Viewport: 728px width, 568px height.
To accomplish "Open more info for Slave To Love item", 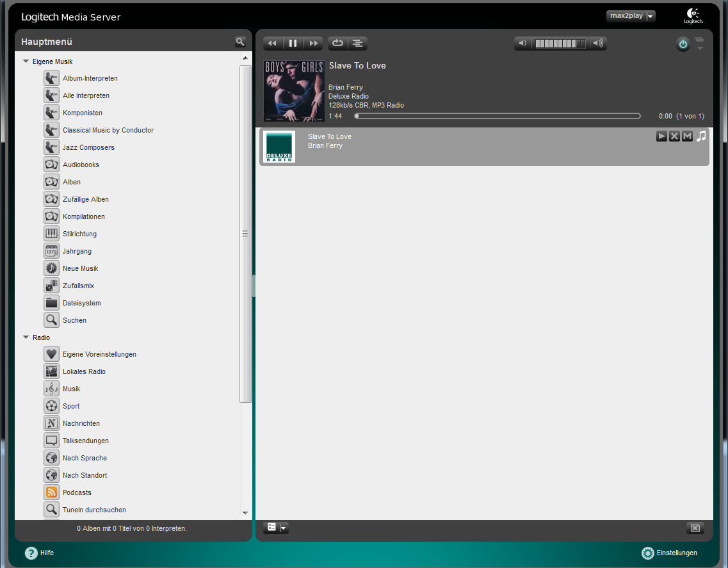I will click(x=687, y=136).
